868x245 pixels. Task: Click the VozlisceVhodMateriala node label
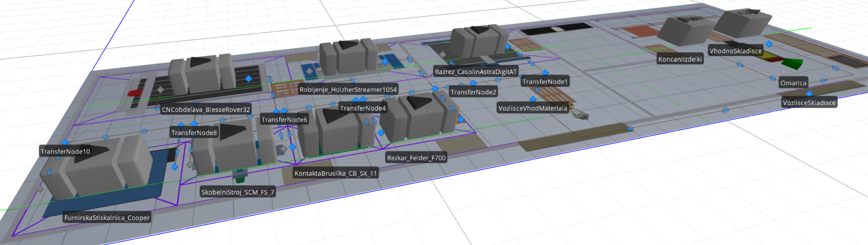(x=532, y=108)
